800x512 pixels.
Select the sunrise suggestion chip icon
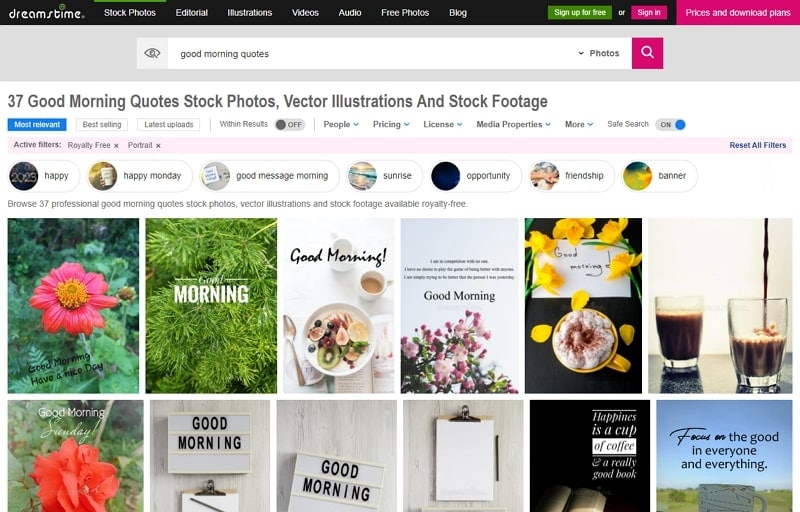[362, 176]
